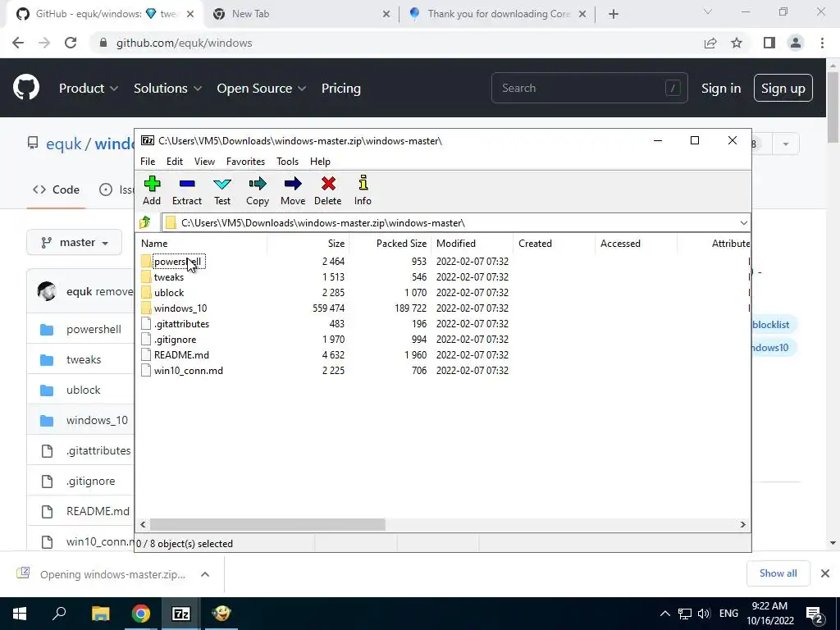Go back in browser history
The image size is (840, 630).
coord(18,43)
